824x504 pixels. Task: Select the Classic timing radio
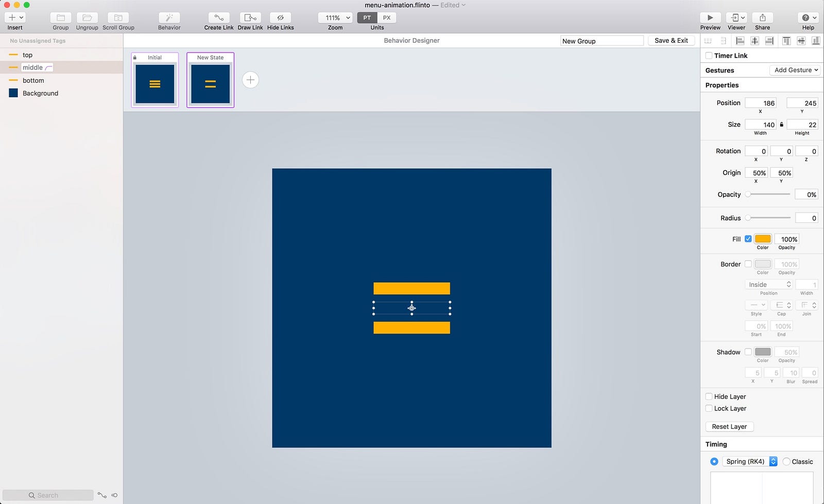pos(786,461)
